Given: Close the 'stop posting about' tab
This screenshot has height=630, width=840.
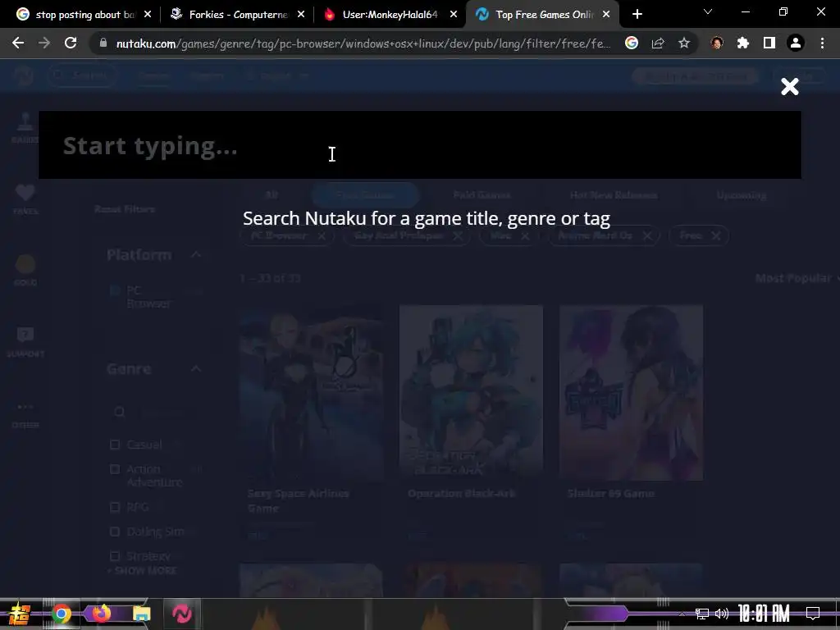Looking at the screenshot, I should 148,15.
